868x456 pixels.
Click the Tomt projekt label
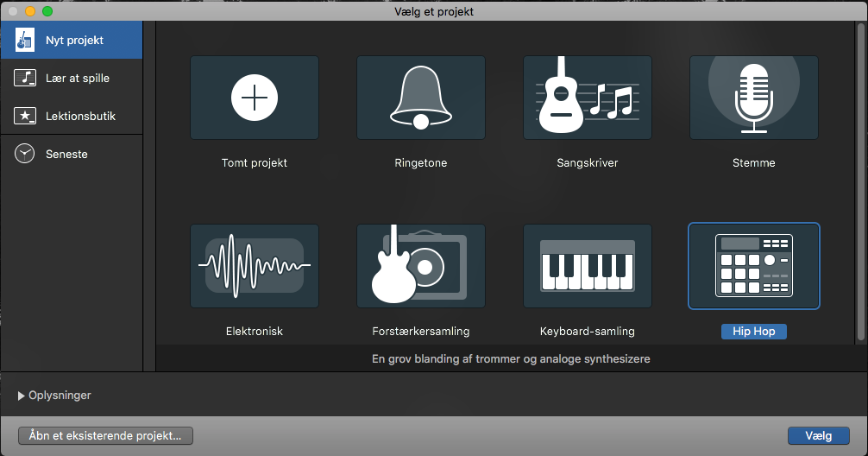pyautogui.click(x=255, y=163)
